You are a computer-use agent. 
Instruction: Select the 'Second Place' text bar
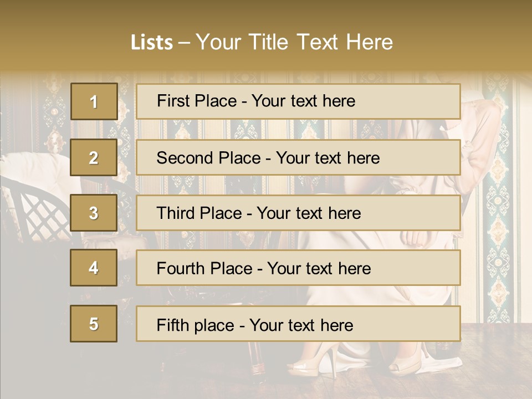coord(298,157)
